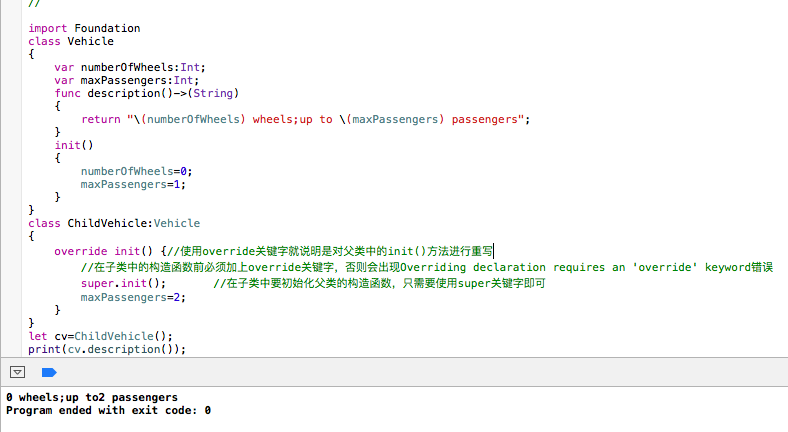Click 'numberOfWheels=0;' assignment line
Viewport: 788px width, 432px height.
coord(136,171)
